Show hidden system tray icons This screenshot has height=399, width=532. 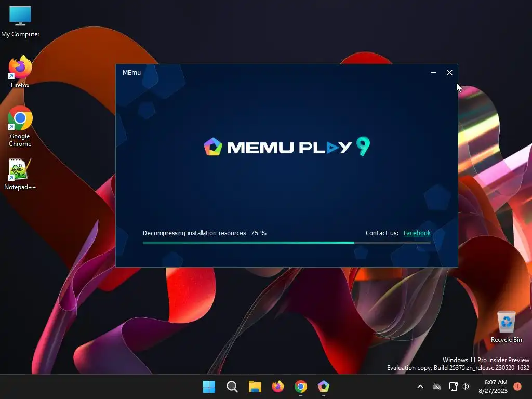click(420, 387)
